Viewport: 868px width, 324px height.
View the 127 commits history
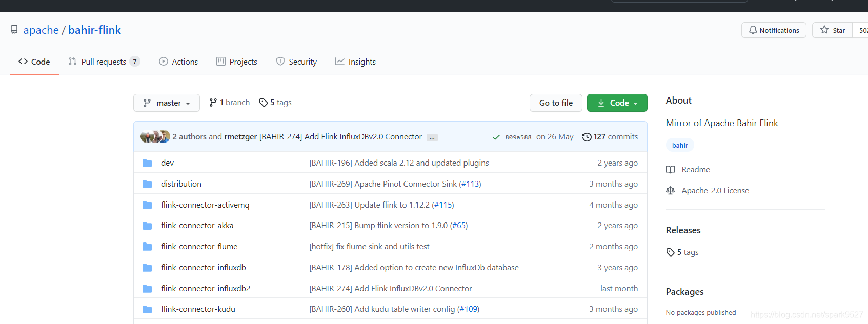point(610,137)
